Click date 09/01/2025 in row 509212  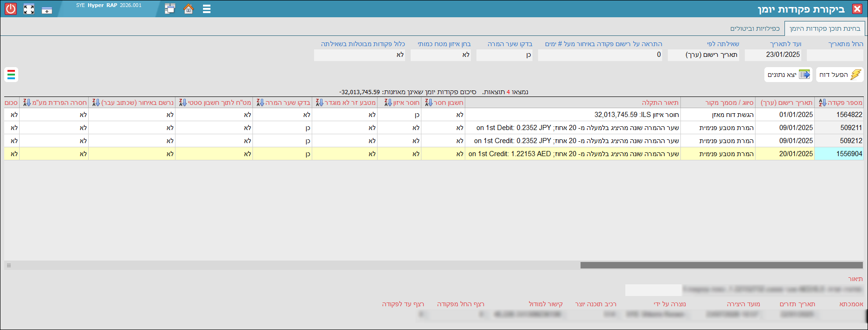pyautogui.click(x=785, y=141)
